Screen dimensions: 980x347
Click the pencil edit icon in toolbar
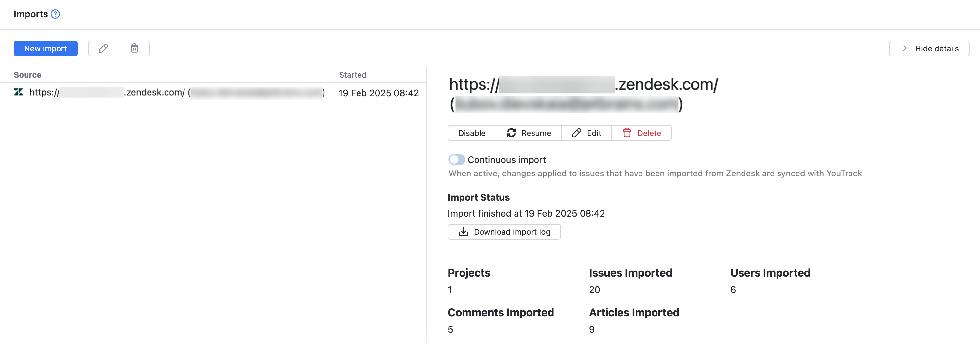(x=103, y=48)
